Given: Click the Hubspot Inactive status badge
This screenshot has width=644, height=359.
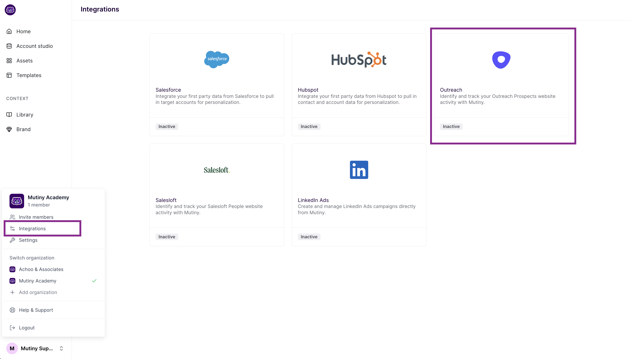Looking at the screenshot, I should (309, 127).
